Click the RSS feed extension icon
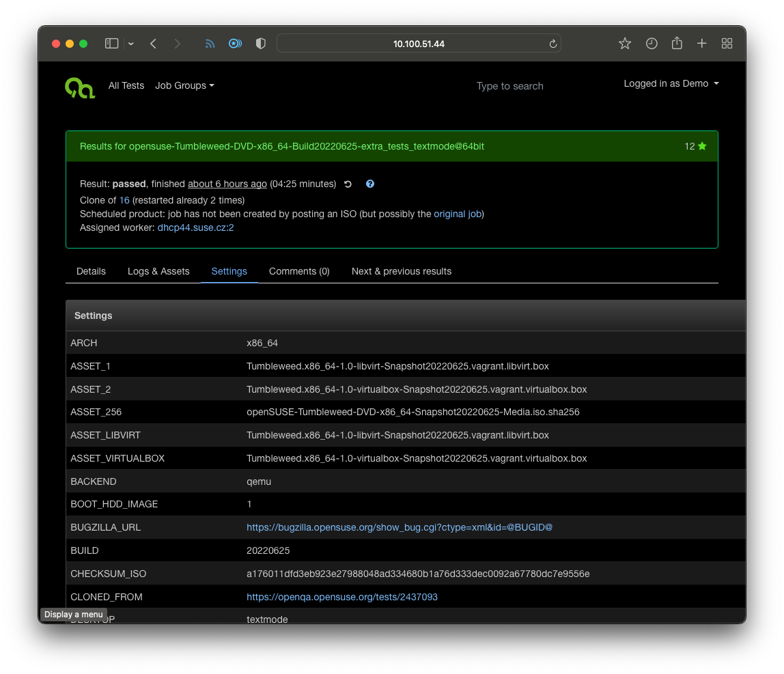 210,44
